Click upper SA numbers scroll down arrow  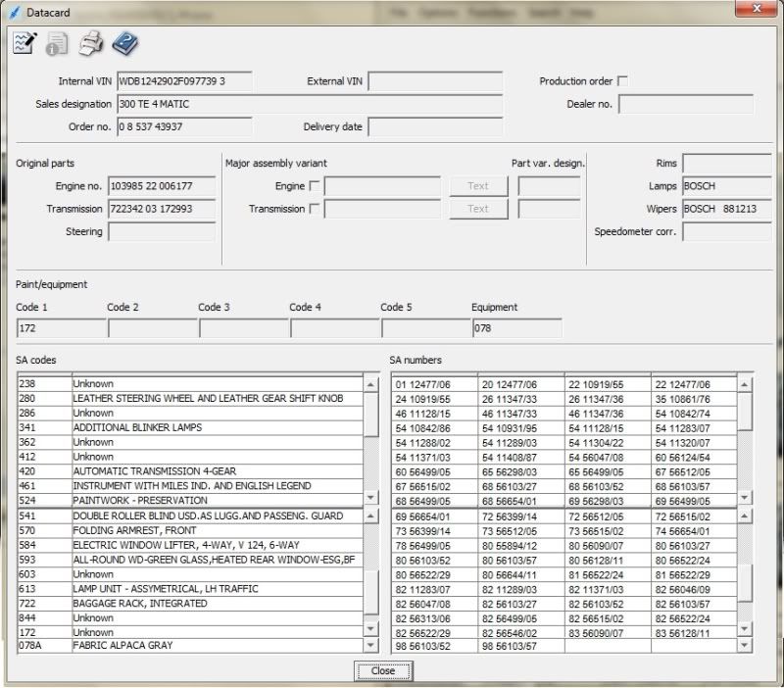click(745, 497)
